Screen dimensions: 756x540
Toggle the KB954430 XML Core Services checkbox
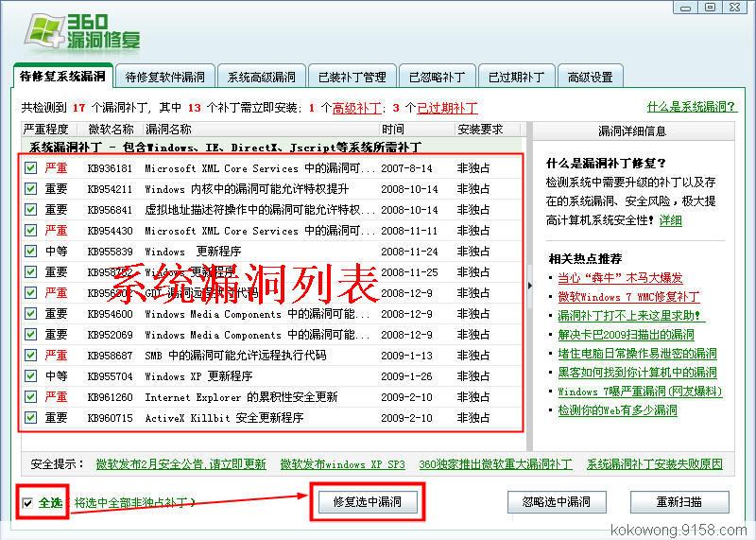31,230
